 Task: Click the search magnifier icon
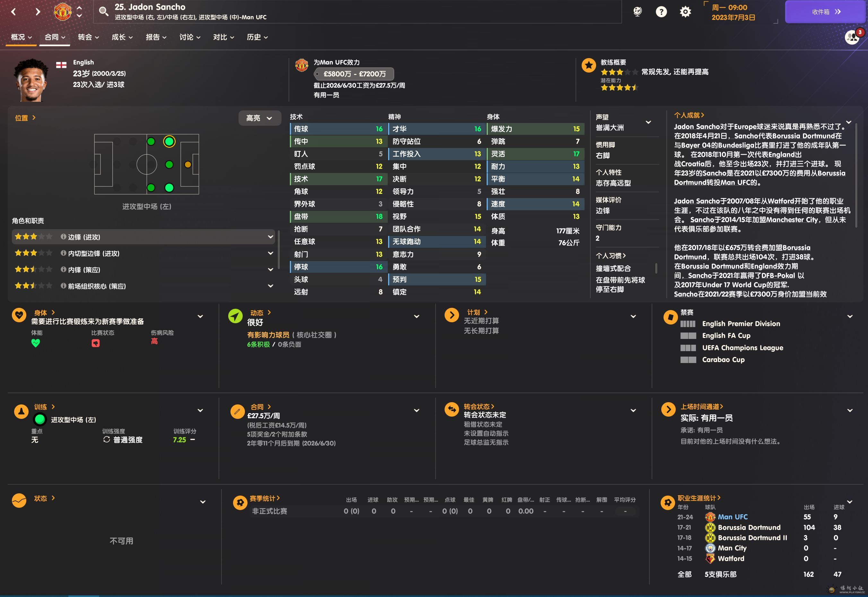(104, 12)
